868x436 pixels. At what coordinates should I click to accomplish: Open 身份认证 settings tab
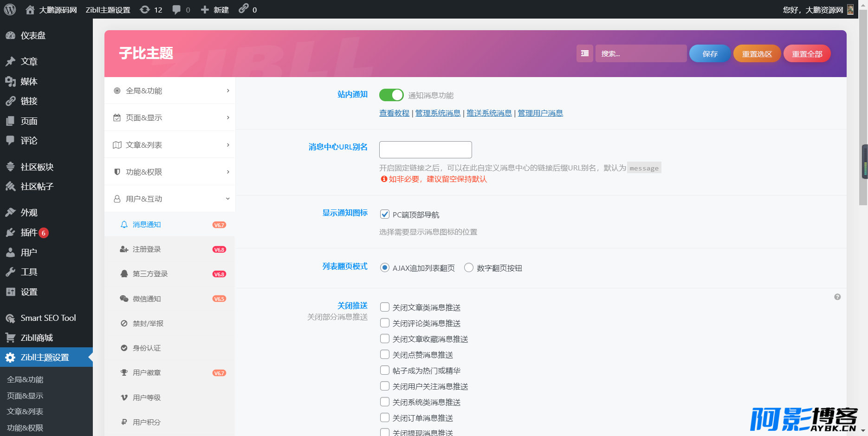[170, 348]
